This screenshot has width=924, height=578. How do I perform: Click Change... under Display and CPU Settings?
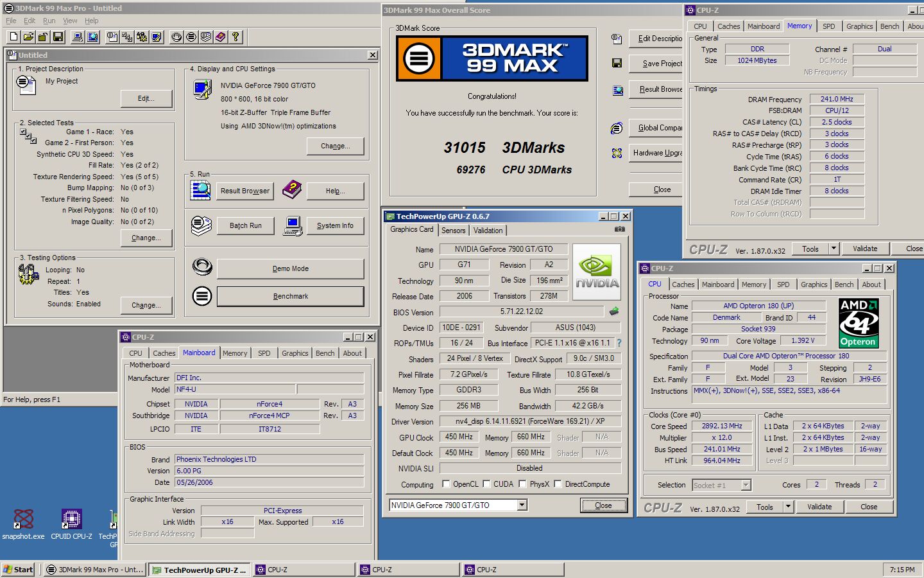point(336,146)
